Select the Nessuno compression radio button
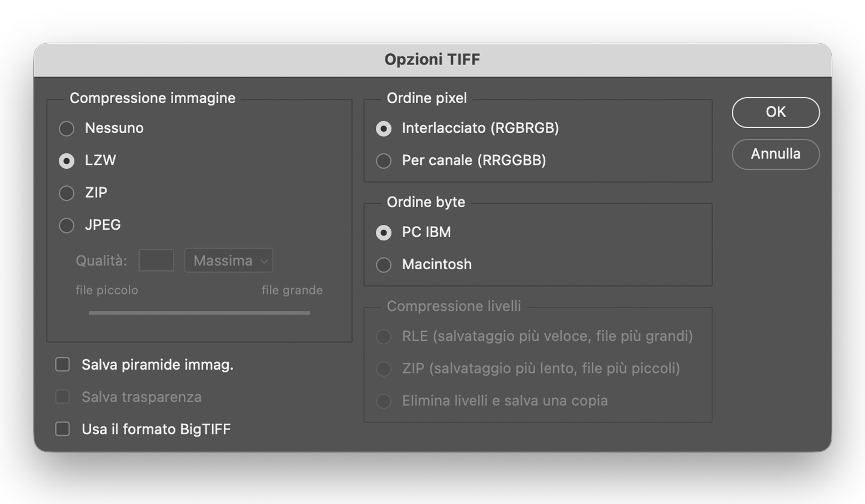The image size is (865, 504). point(67,129)
